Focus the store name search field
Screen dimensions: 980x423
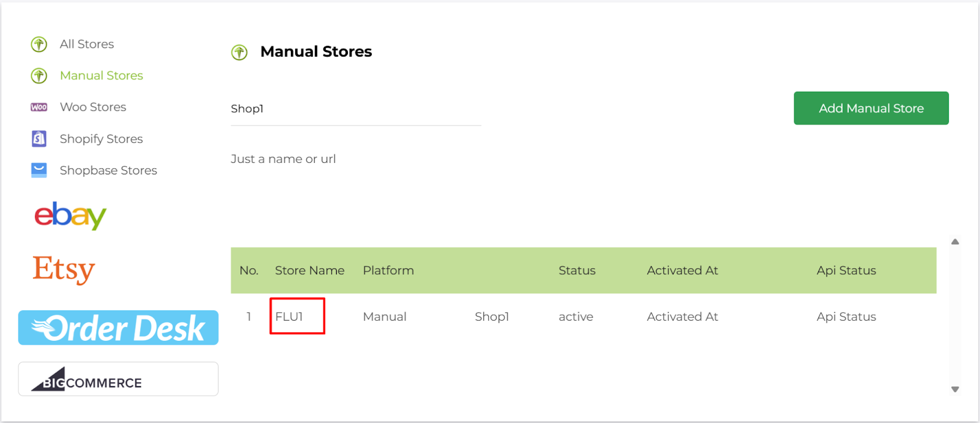point(355,109)
